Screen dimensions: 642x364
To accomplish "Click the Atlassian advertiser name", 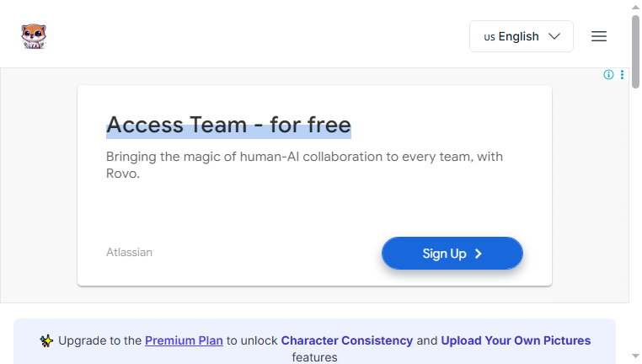I will click(129, 252).
